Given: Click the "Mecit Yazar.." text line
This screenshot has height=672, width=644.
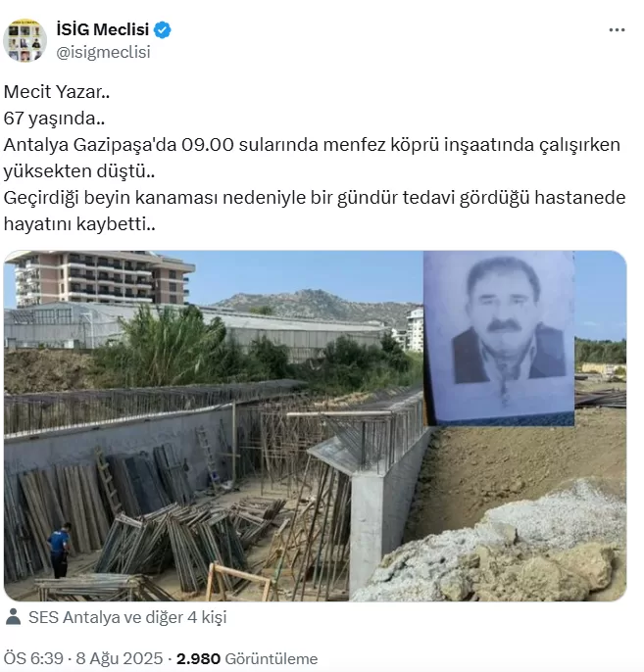Looking at the screenshot, I should (x=57, y=92).
